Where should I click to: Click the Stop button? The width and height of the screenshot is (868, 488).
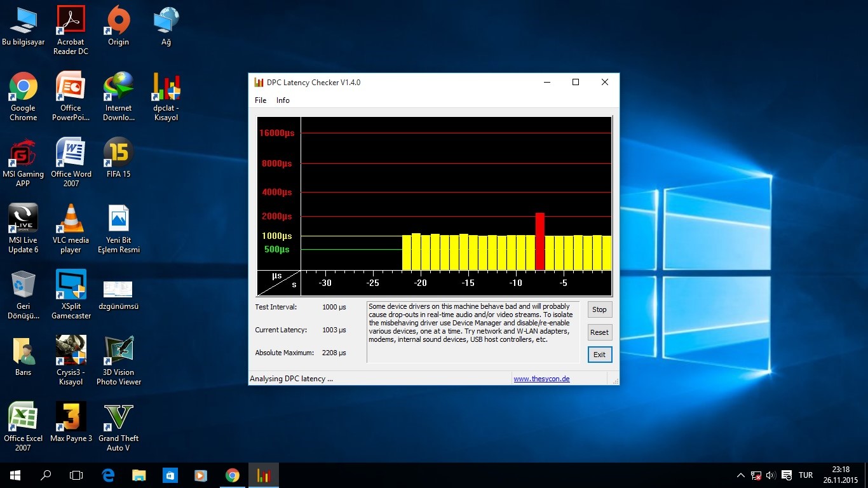(600, 309)
